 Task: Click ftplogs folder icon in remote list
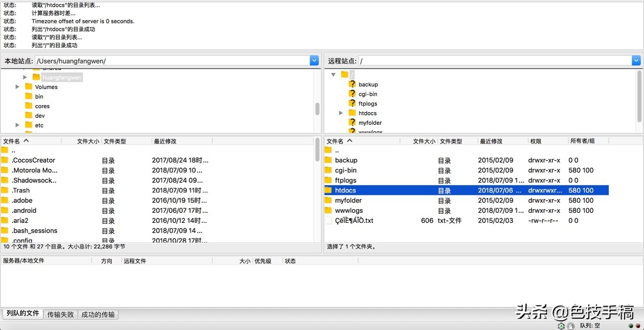pyautogui.click(x=328, y=180)
